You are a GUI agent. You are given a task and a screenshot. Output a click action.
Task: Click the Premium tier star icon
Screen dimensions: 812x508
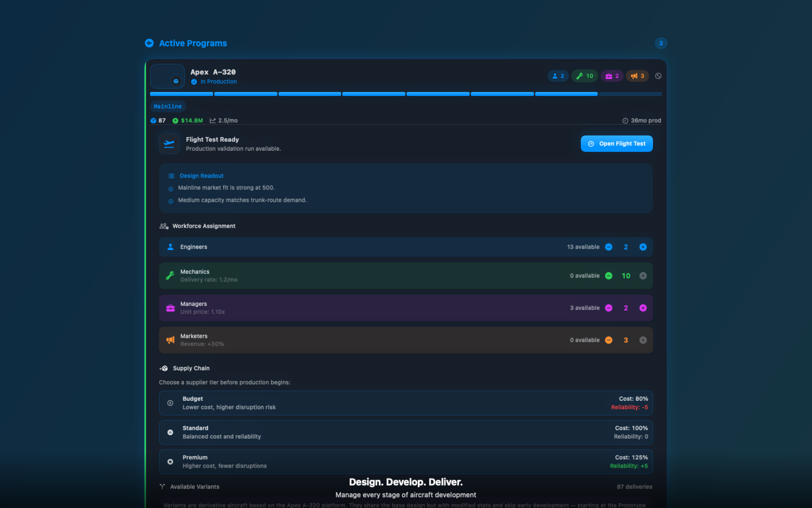171,462
